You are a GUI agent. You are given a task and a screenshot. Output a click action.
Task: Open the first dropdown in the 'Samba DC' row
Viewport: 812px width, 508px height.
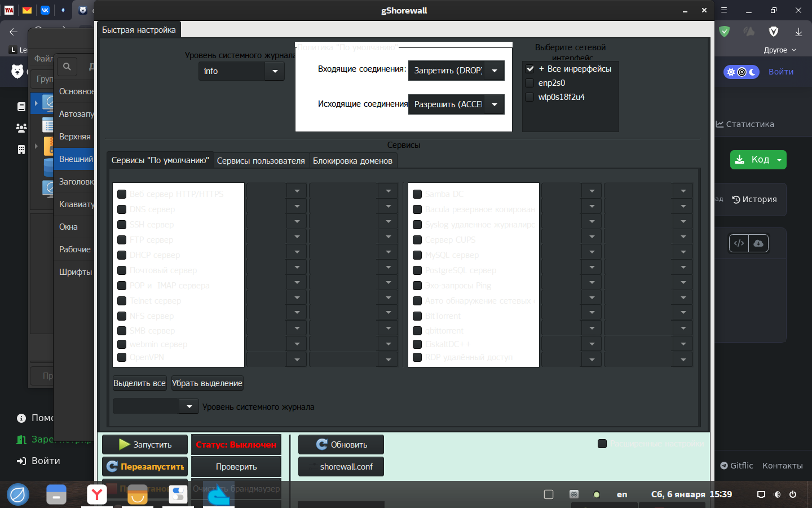(x=571, y=191)
